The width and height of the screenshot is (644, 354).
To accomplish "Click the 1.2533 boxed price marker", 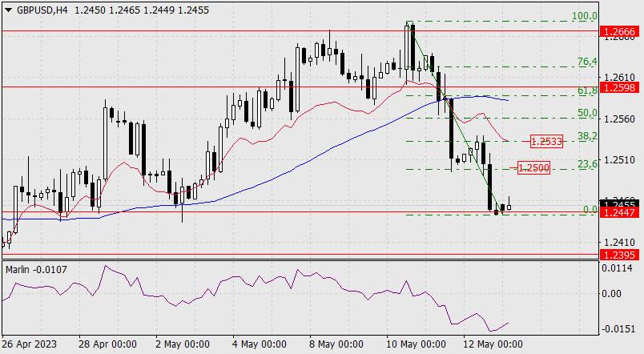I will click(x=546, y=142).
